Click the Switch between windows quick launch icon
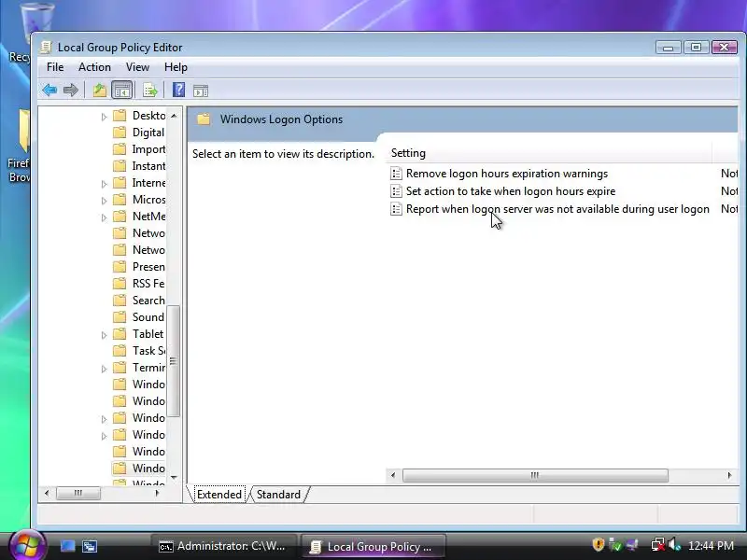The image size is (747, 560). point(90,546)
